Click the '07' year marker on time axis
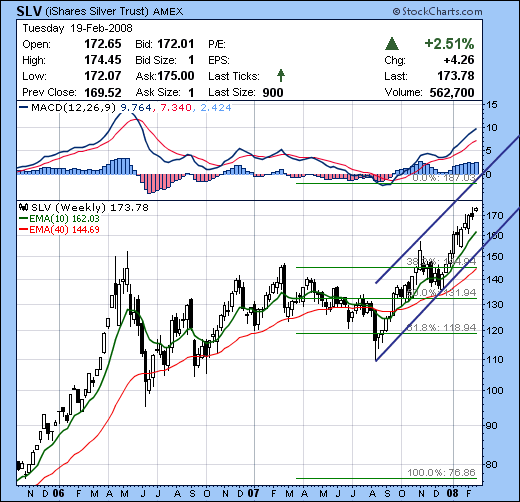The image size is (520, 502). [x=253, y=493]
